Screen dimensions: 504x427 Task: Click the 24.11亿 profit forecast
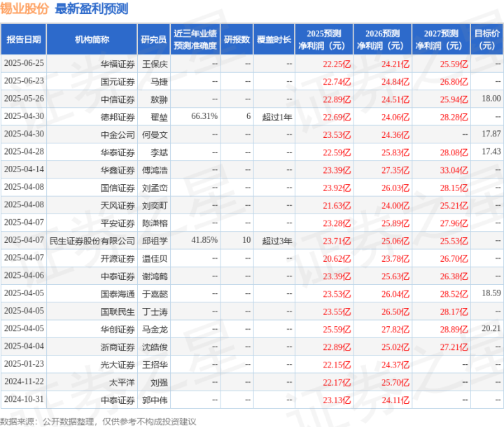tap(395, 400)
